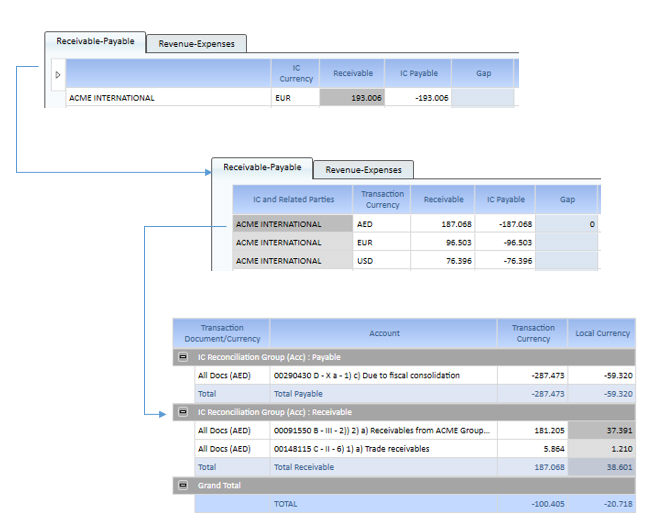Image resolution: width=647 pixels, height=520 pixels.
Task: Select account 00091550 Receivables from ACME Group
Action: [x=384, y=430]
